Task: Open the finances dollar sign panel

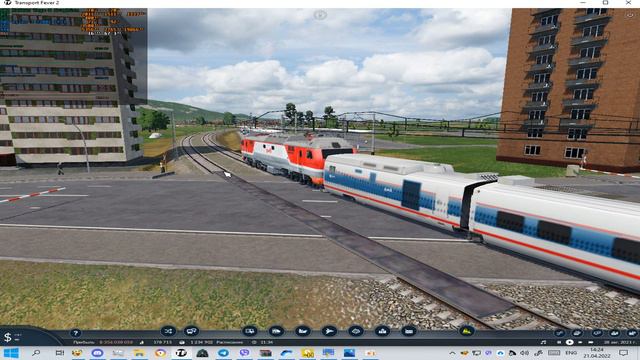Action: (7, 337)
